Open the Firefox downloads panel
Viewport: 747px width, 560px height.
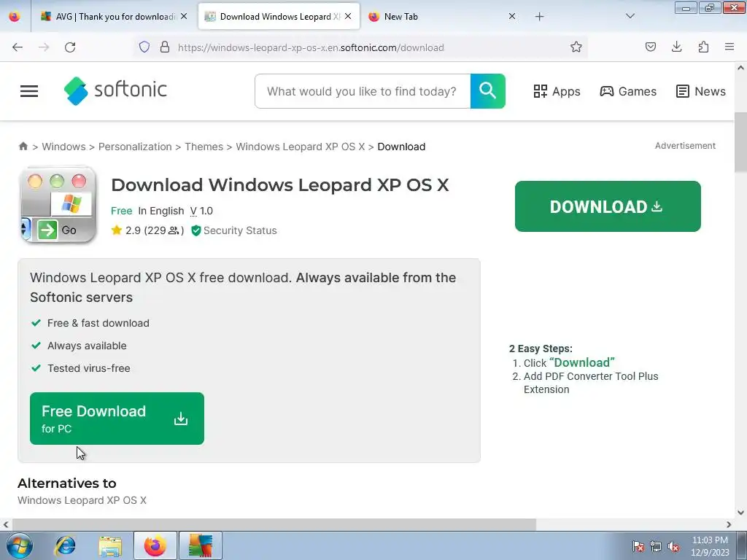point(676,47)
